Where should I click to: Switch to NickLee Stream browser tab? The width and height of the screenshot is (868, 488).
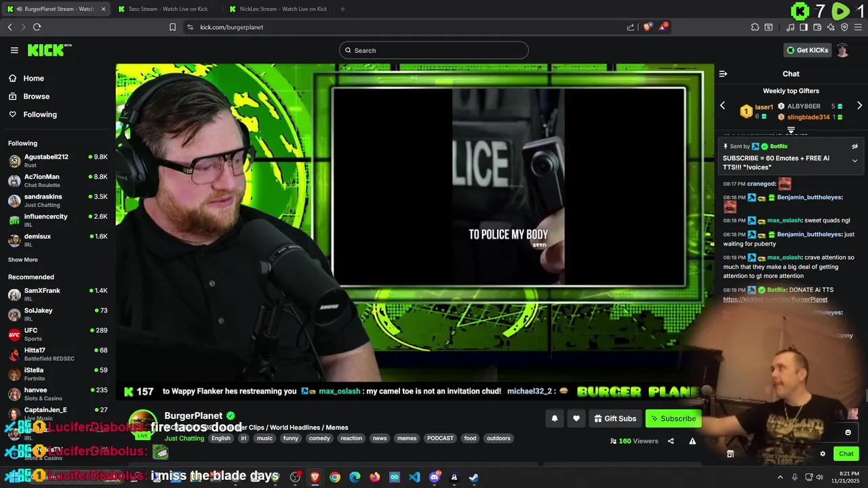click(x=283, y=9)
